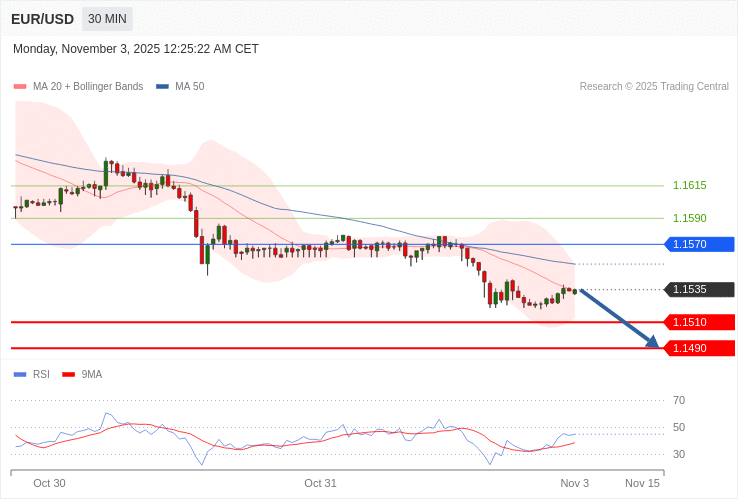738x500 pixels.
Task: Click the RSI 30 oversold level label
Action: (x=679, y=454)
